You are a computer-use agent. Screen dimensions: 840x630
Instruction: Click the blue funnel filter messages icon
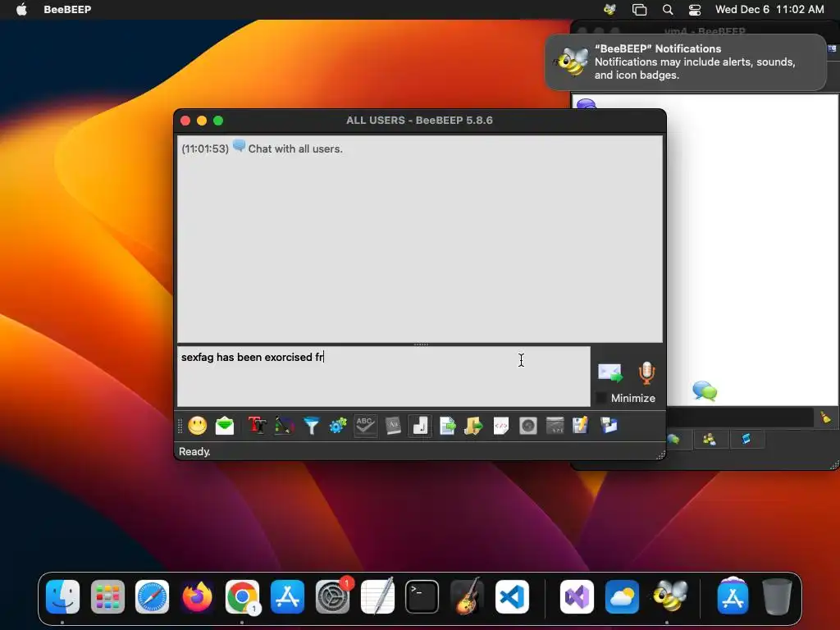[311, 426]
